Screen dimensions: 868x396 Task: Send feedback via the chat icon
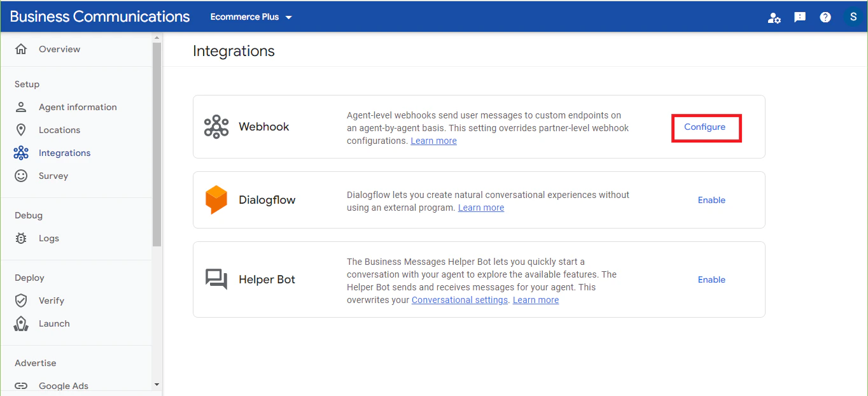click(x=799, y=17)
